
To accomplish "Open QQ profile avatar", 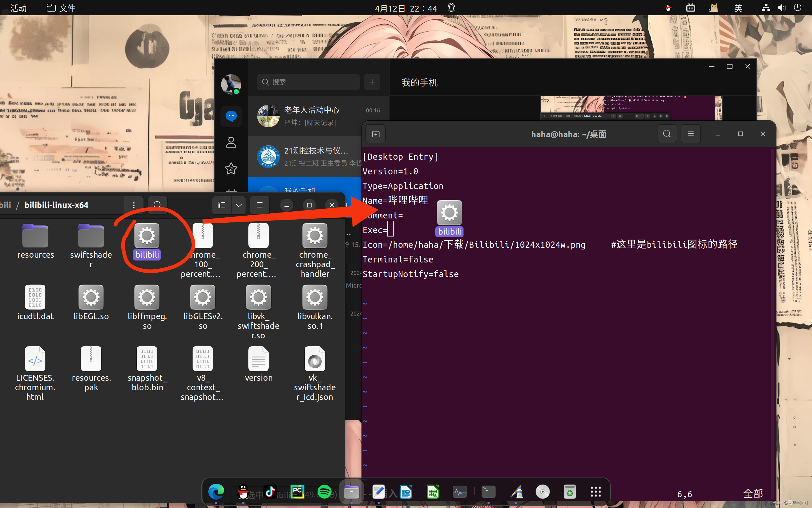I will pos(231,84).
